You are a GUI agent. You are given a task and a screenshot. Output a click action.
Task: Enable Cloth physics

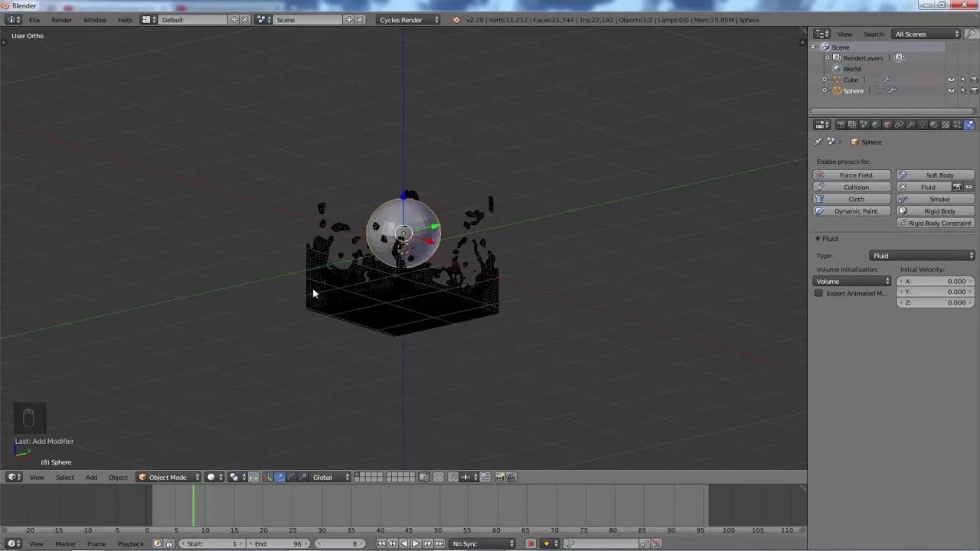point(852,199)
